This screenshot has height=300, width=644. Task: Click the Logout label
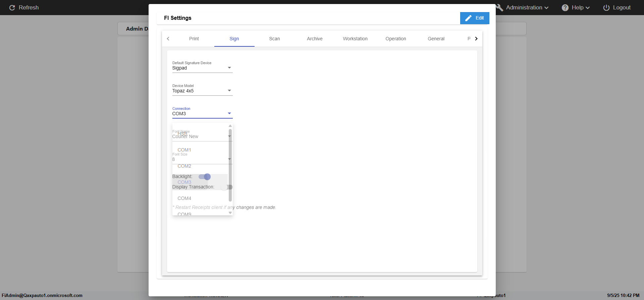(x=622, y=8)
